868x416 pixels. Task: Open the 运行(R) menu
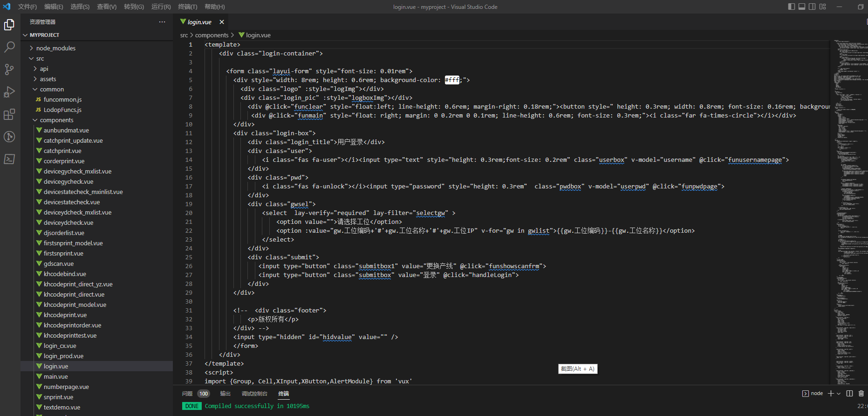[161, 7]
